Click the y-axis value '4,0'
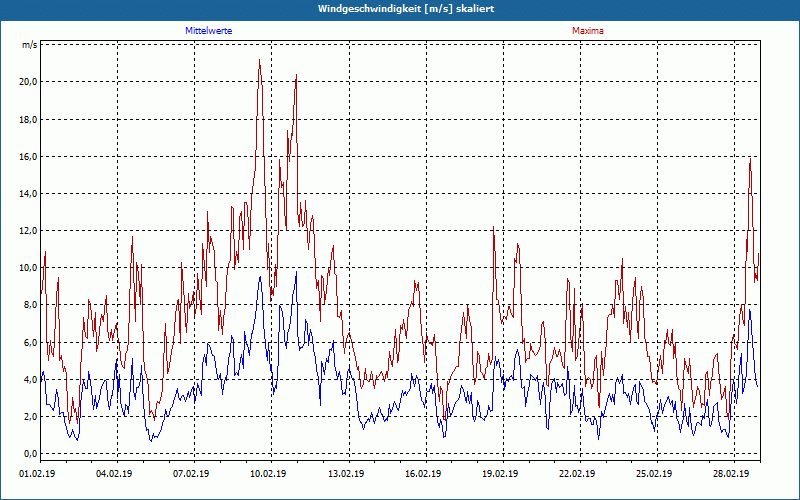 [x=30, y=380]
